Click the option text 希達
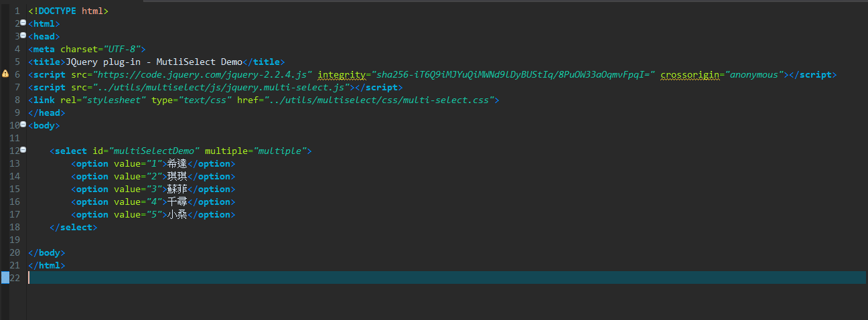 point(177,163)
